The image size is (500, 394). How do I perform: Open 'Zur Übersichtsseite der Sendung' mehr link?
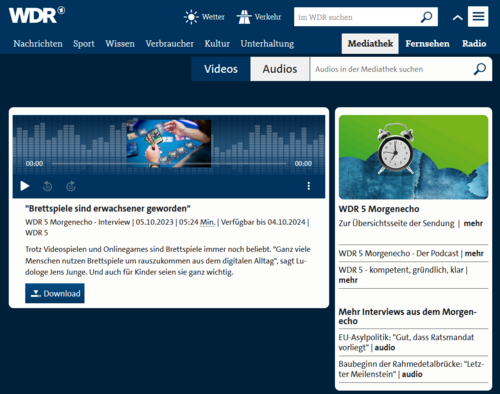[411, 223]
